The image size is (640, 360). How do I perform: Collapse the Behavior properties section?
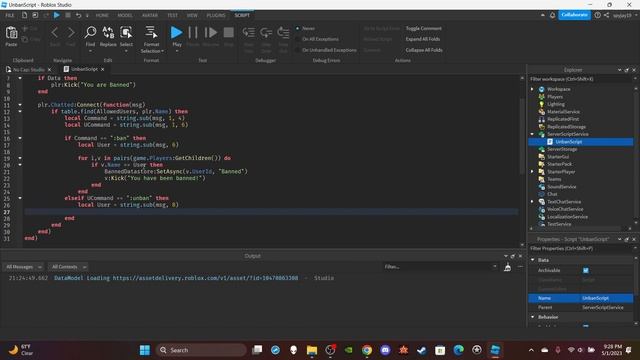[x=533, y=317]
